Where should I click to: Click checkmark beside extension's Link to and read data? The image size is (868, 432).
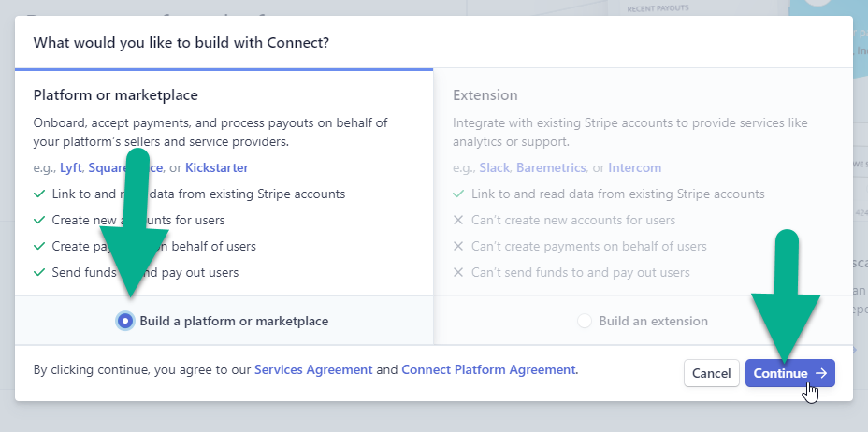(x=458, y=194)
